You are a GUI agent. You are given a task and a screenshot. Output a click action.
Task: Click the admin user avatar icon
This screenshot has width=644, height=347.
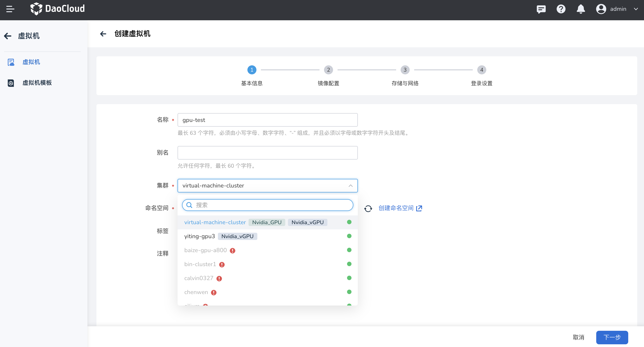click(601, 9)
